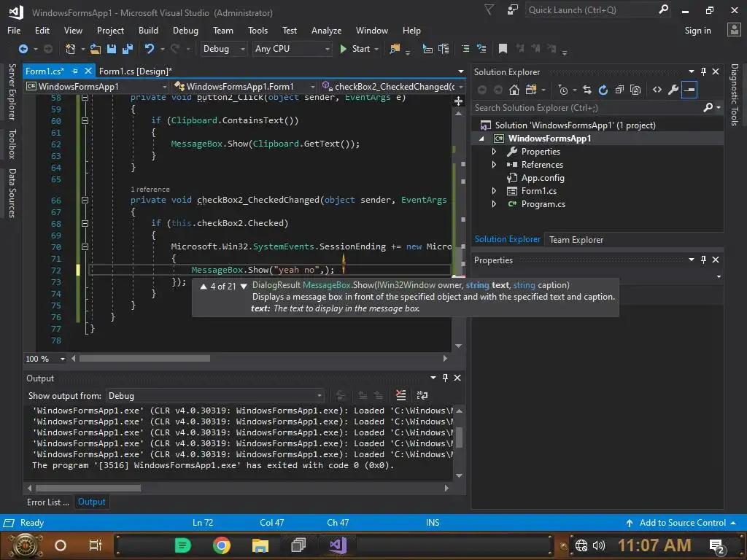The width and height of the screenshot is (747, 560).
Task: Click Add to Source Control
Action: tap(682, 522)
